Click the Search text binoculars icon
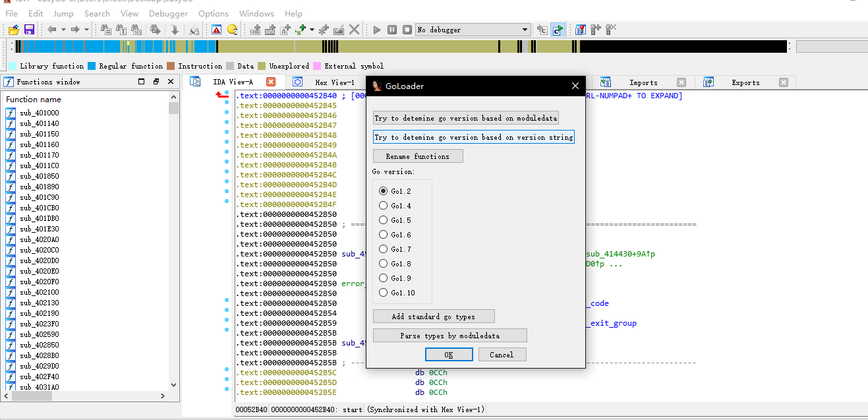 click(x=121, y=30)
